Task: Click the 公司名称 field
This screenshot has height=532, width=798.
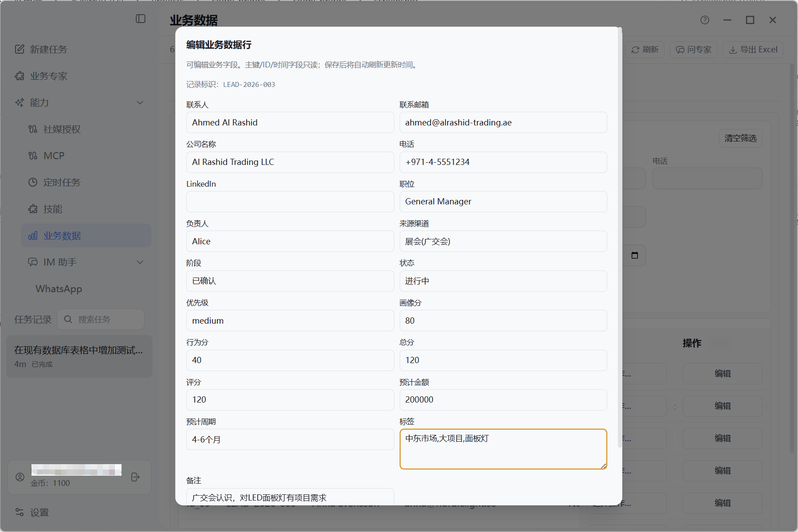Action: tap(290, 162)
